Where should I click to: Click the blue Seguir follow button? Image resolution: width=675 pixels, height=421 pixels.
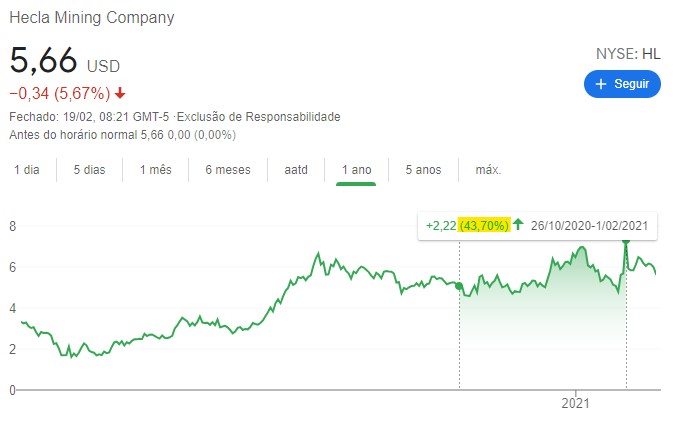tap(622, 85)
